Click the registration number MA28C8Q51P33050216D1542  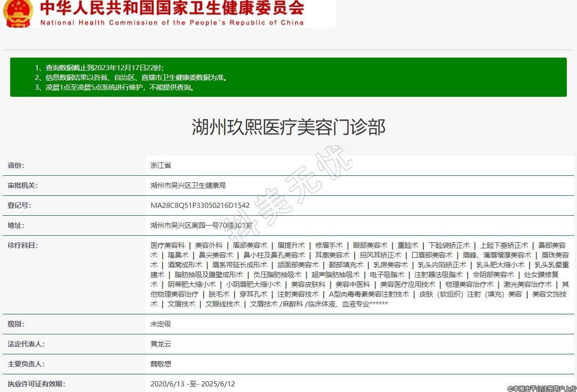[200, 206]
